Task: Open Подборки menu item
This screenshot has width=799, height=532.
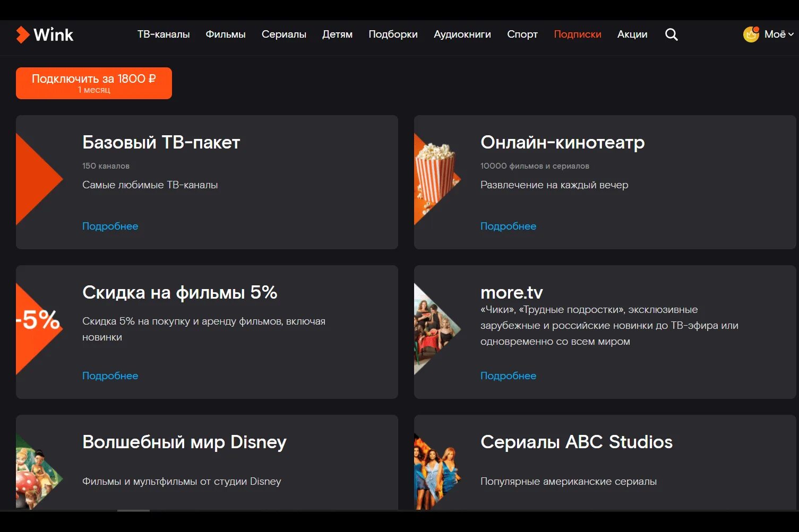Action: (x=393, y=34)
